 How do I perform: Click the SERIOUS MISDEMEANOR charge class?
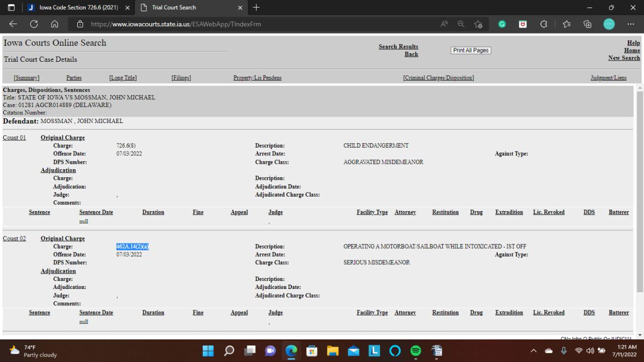tap(377, 263)
